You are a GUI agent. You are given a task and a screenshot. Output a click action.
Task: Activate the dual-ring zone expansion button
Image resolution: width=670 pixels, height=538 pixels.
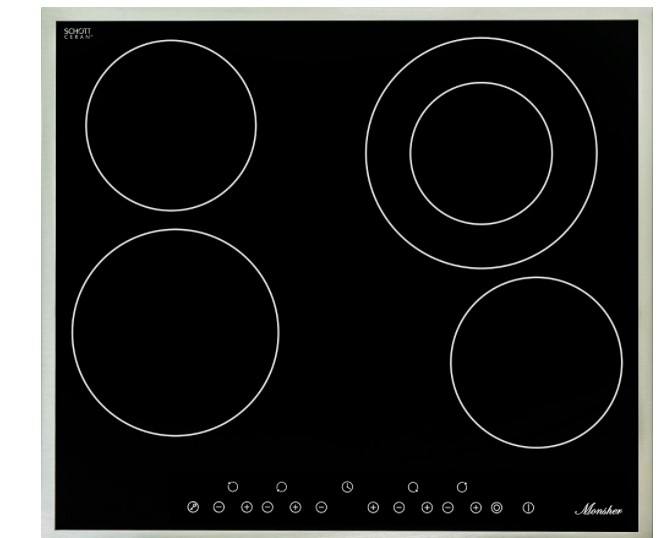coord(497,508)
